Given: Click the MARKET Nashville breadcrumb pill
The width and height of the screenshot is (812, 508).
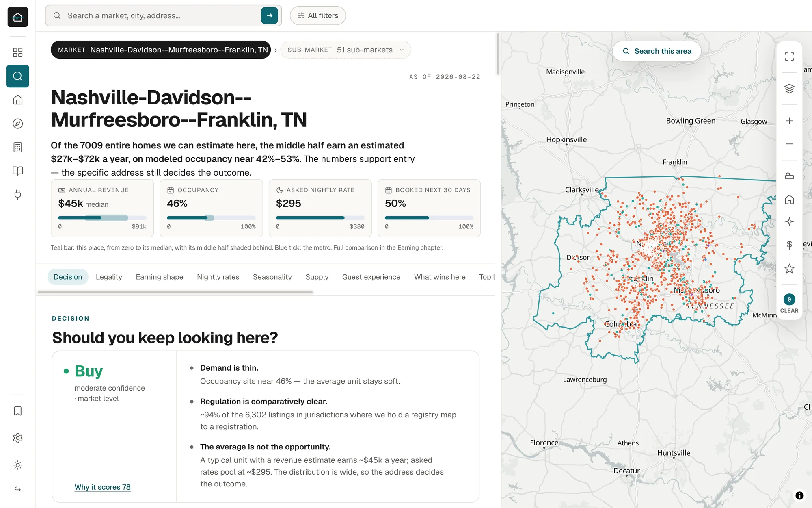Looking at the screenshot, I should 161,50.
